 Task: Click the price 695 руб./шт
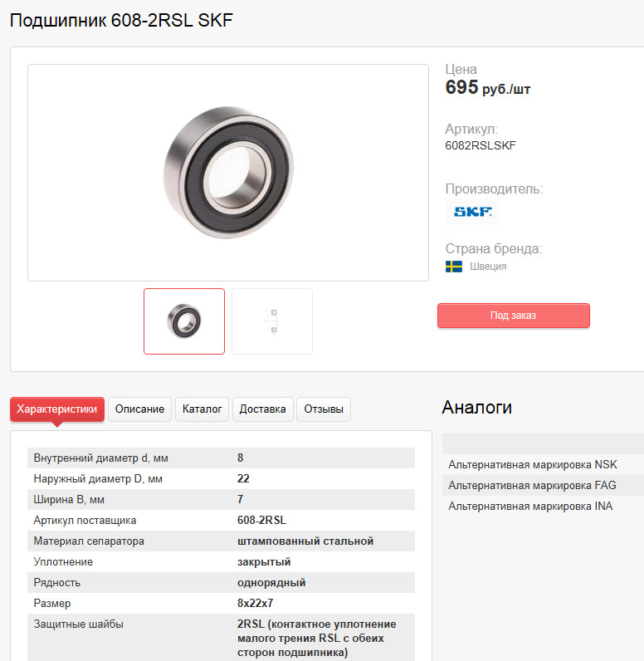[x=488, y=88]
